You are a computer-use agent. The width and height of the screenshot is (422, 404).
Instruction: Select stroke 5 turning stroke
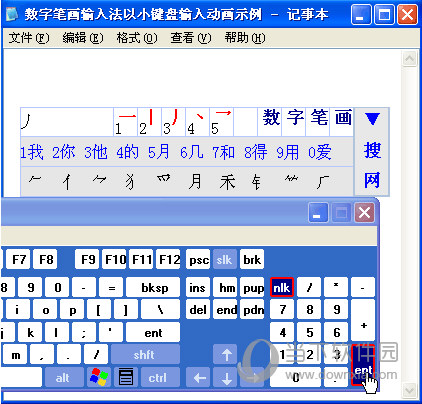point(222,122)
